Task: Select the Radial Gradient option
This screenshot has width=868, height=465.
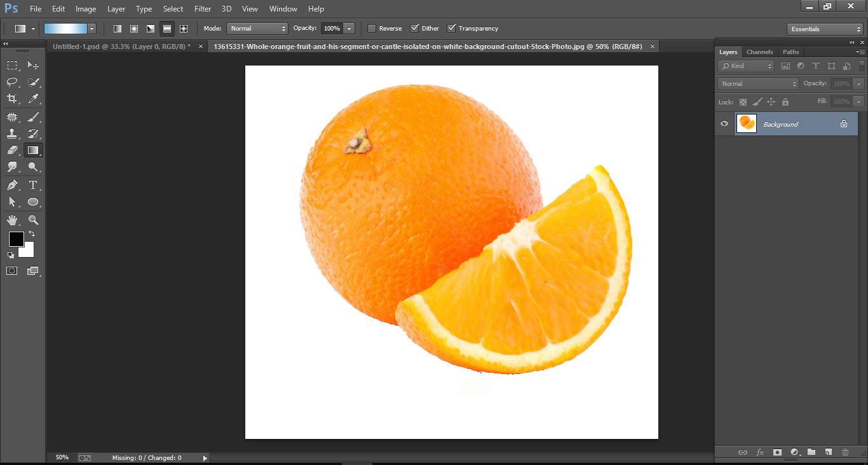Action: [x=133, y=28]
